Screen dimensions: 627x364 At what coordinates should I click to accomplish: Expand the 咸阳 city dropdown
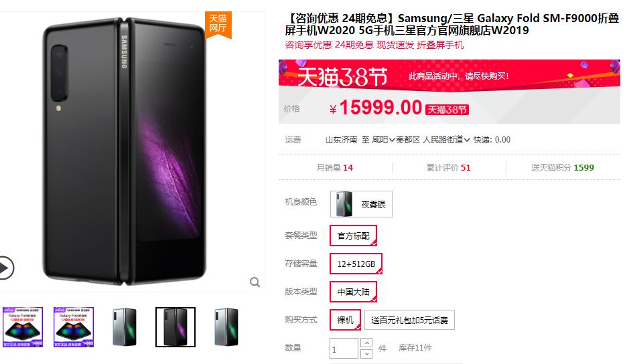click(x=383, y=139)
